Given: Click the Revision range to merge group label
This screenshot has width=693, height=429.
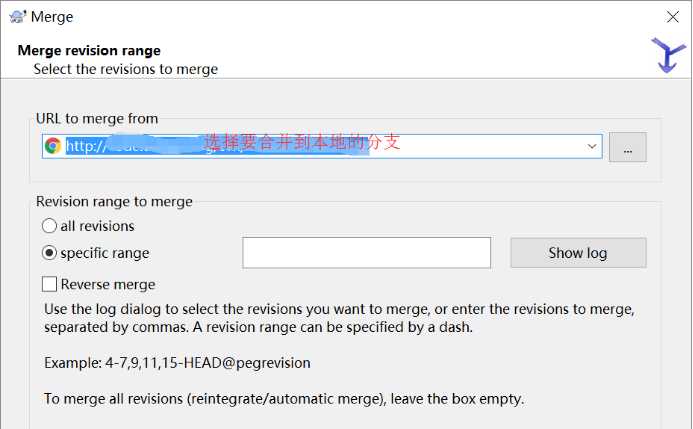Looking at the screenshot, I should tap(114, 201).
